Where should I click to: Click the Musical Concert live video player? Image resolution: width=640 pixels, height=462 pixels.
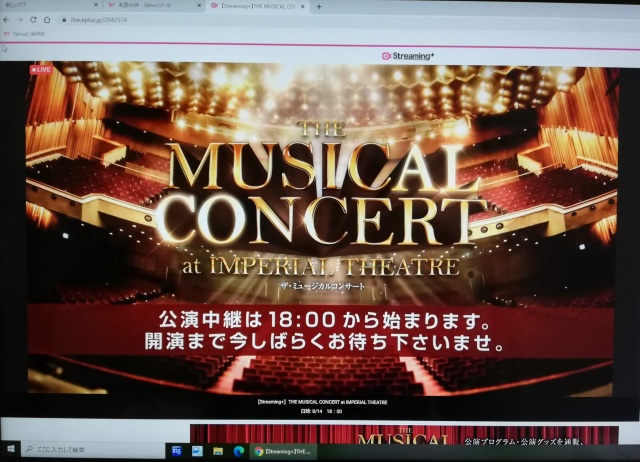coord(321,229)
